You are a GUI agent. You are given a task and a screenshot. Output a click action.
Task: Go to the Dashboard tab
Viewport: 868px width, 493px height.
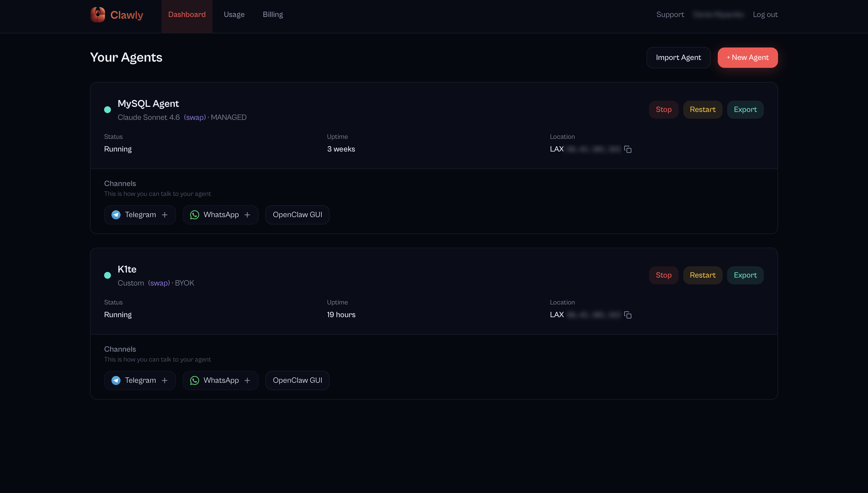[187, 15]
